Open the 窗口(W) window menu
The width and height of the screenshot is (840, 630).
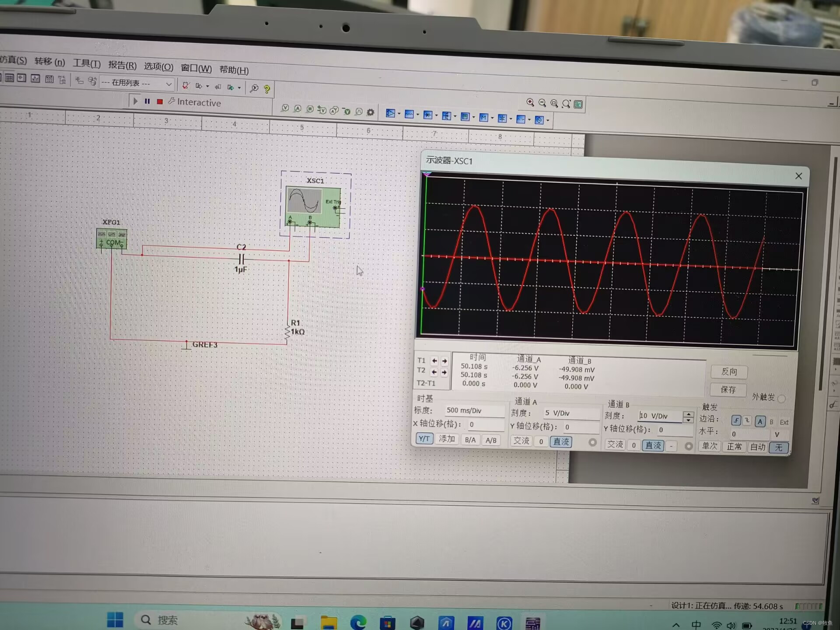pyautogui.click(x=196, y=68)
